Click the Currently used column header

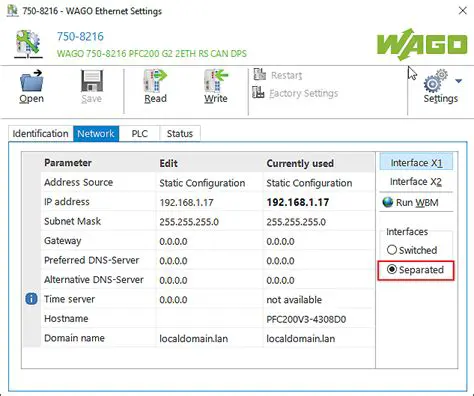tap(300, 163)
